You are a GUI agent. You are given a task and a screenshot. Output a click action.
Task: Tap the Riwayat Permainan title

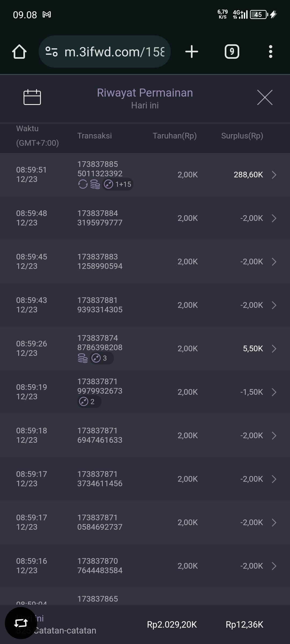(x=145, y=93)
